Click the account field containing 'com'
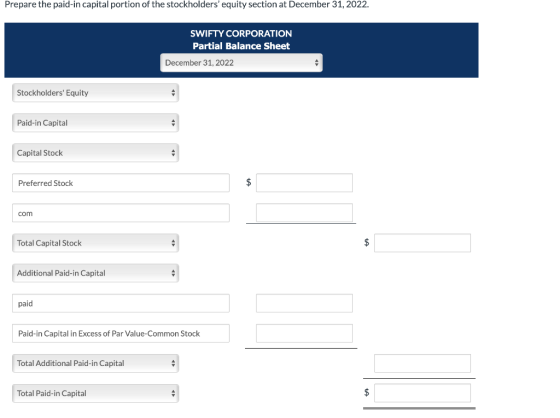Screen dimensions: 560x418 click(x=121, y=213)
